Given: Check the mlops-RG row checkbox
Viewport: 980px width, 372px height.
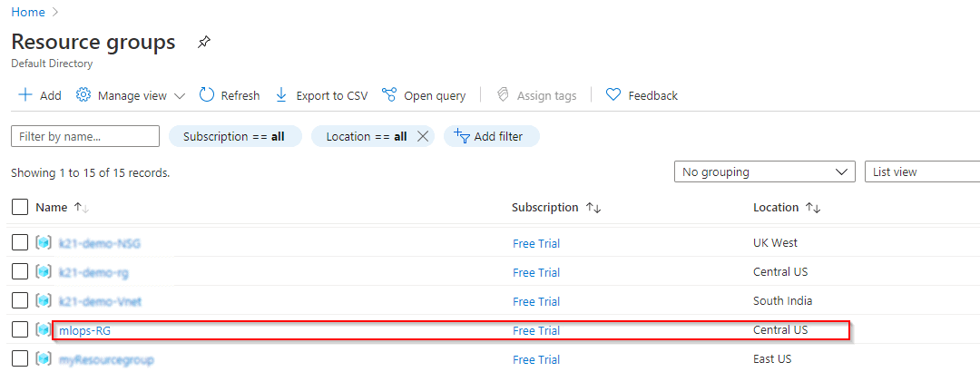Looking at the screenshot, I should pyautogui.click(x=20, y=330).
